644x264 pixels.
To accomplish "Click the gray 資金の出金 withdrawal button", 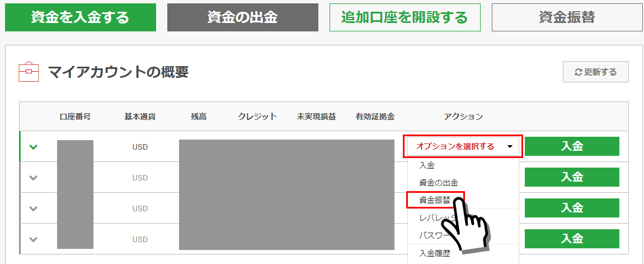I will coord(242,17).
